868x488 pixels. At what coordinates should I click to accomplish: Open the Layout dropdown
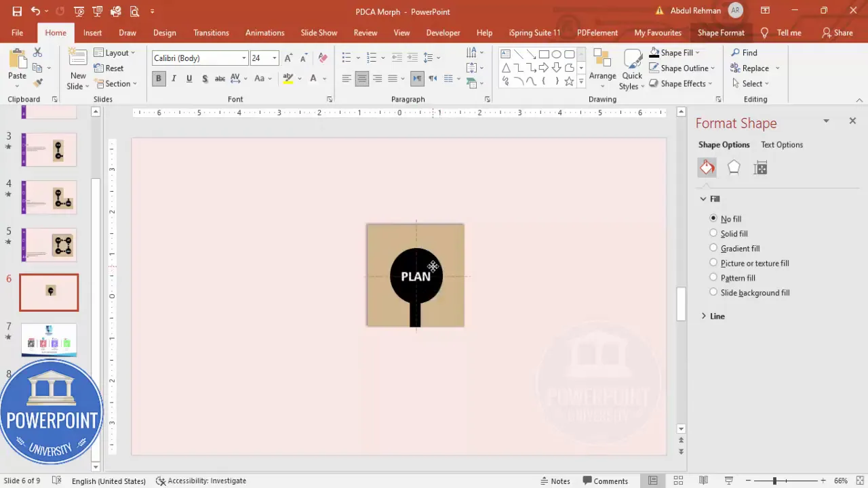click(x=114, y=52)
